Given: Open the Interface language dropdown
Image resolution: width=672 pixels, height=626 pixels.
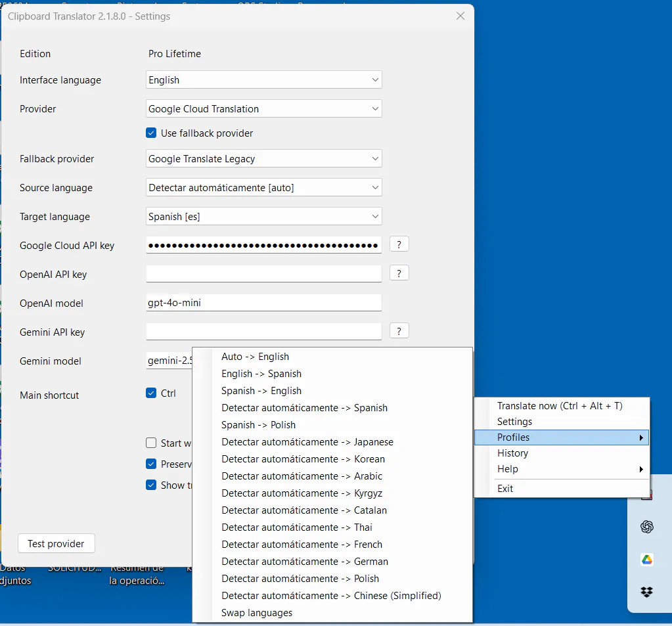Looking at the screenshot, I should (263, 79).
